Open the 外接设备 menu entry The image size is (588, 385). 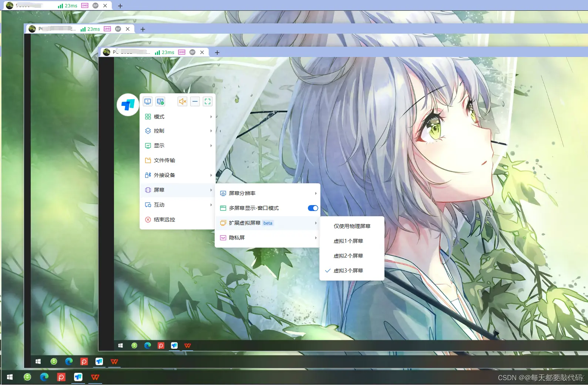(178, 175)
